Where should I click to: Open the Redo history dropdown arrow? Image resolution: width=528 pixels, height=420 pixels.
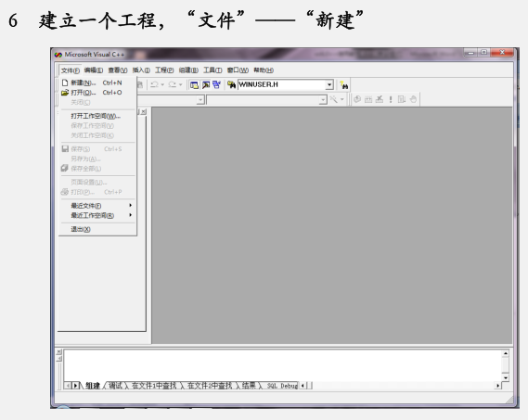(x=181, y=84)
